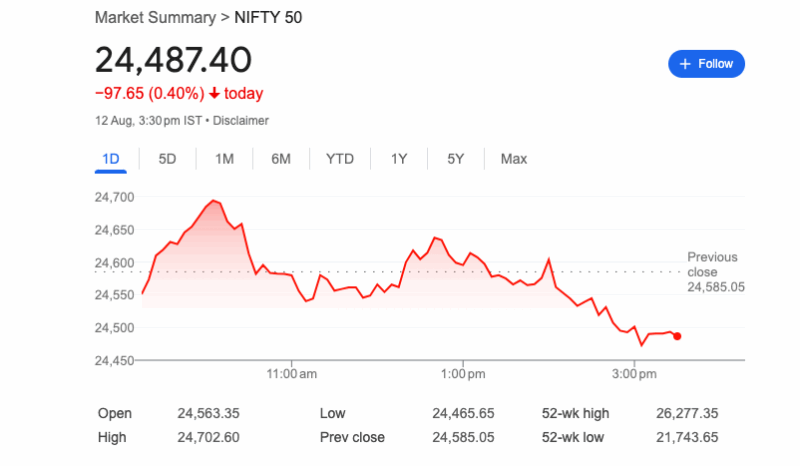Switch to the 1Y chart range

tap(399, 159)
